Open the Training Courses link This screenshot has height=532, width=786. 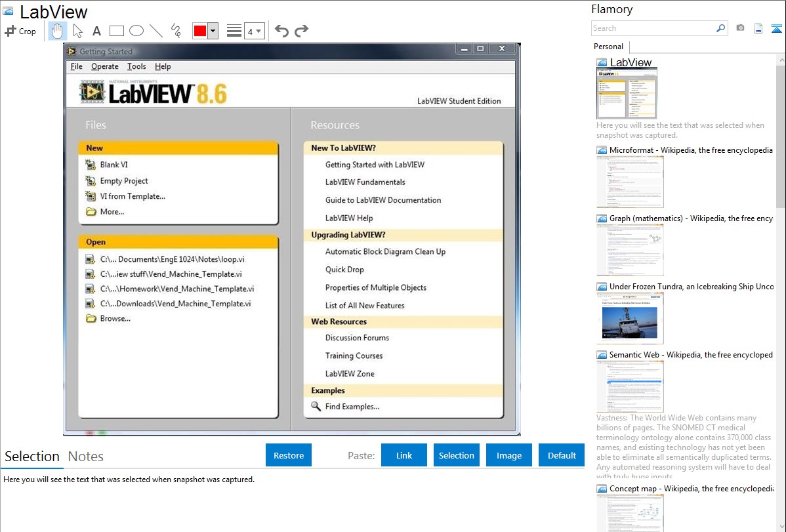pyautogui.click(x=354, y=356)
